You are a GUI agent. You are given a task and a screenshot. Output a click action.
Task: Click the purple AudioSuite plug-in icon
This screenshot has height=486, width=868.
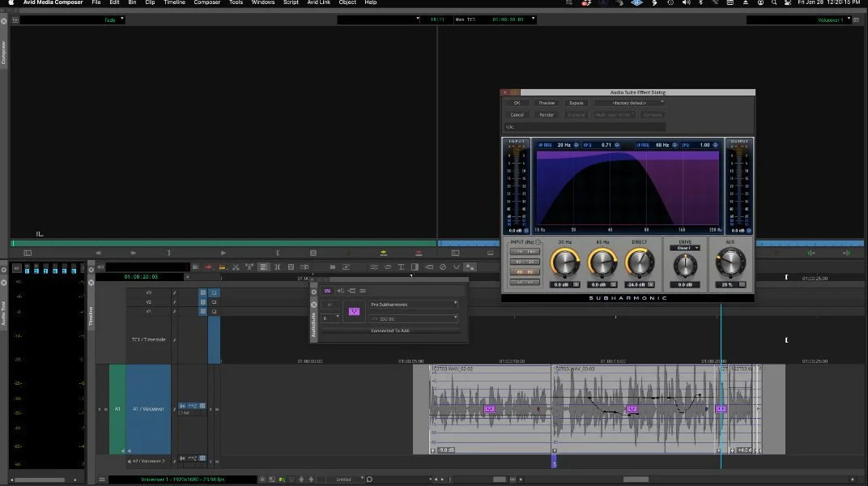click(x=354, y=312)
